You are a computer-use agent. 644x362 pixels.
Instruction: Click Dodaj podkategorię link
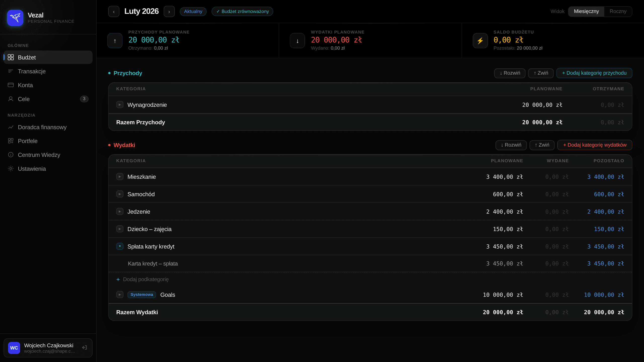pos(143,279)
